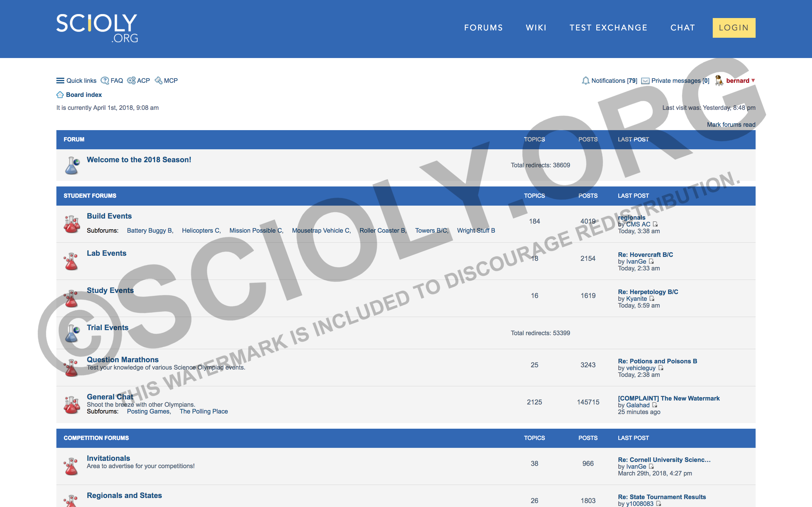
Task: Open the General Chat forum
Action: coord(110,397)
